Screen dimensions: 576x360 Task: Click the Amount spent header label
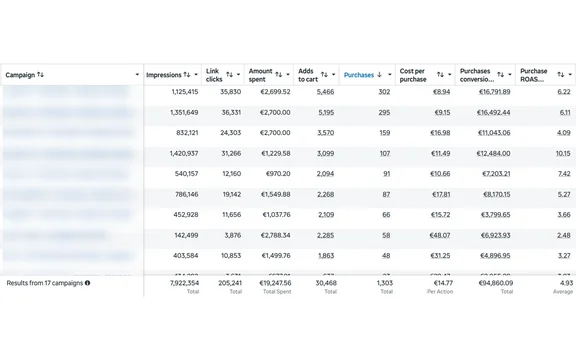click(260, 75)
